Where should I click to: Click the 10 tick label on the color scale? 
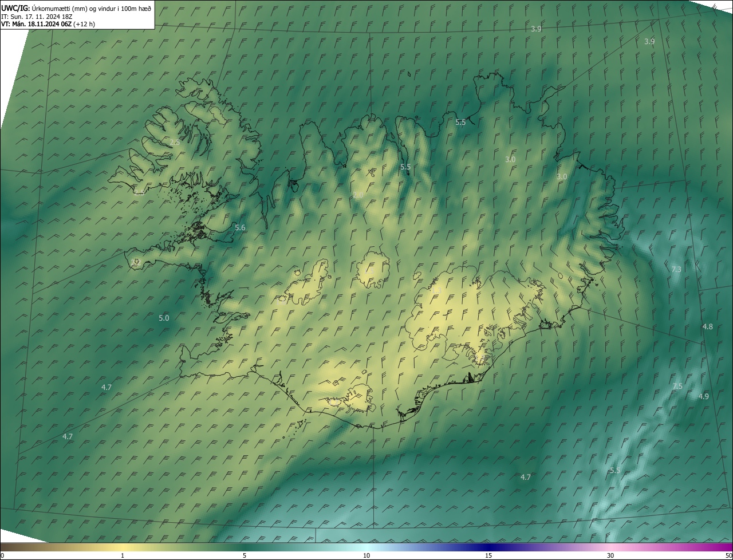(366, 555)
